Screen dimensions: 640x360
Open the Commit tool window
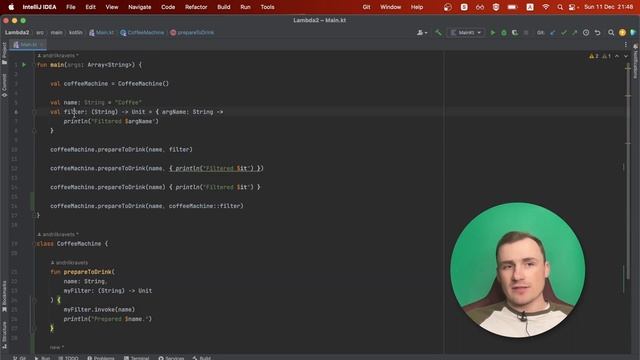(x=4, y=85)
